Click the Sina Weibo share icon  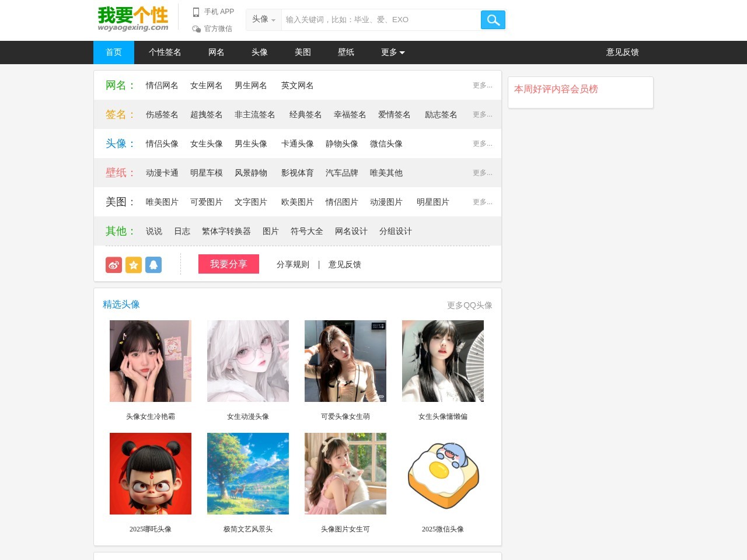point(113,264)
